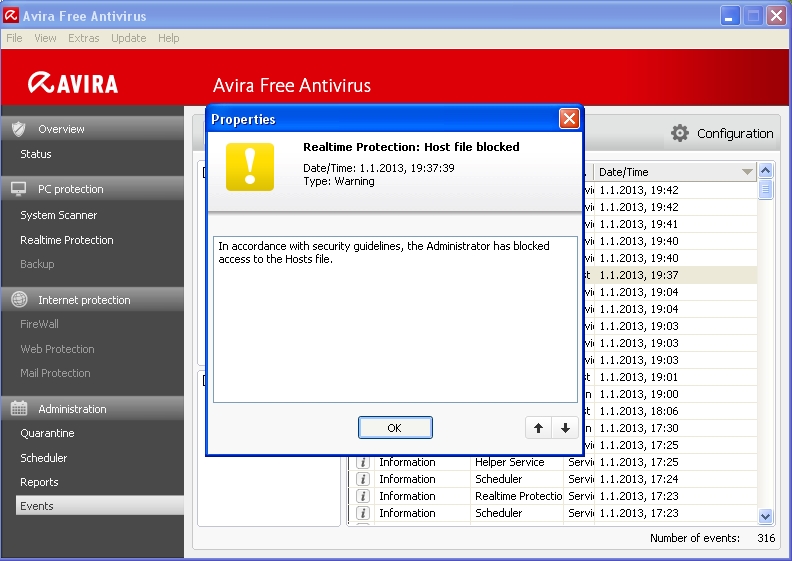Open the Extras menu

pos(84,38)
